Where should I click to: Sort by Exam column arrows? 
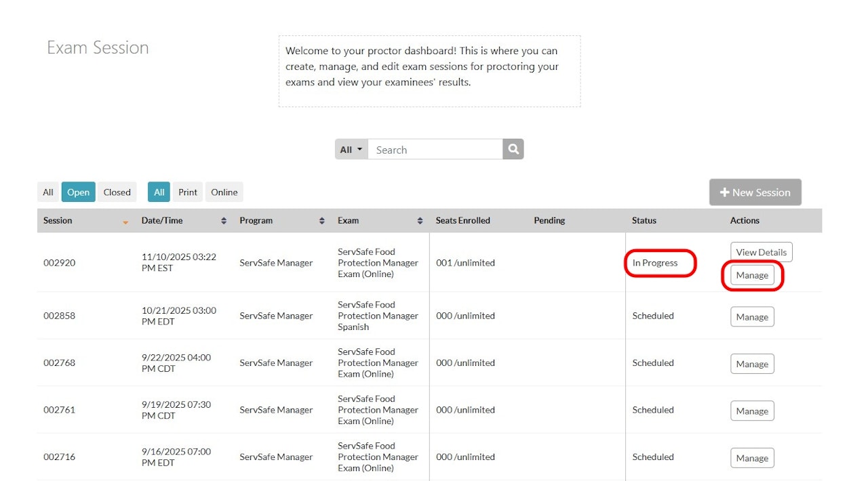pyautogui.click(x=420, y=221)
